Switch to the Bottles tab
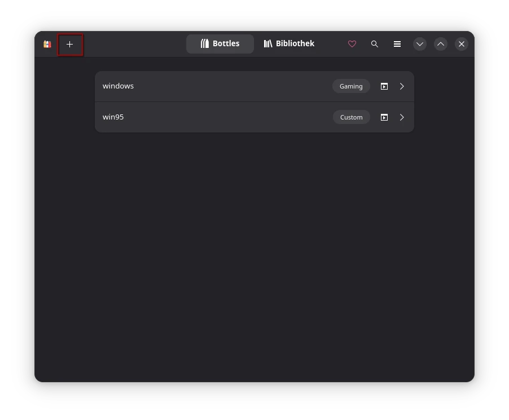This screenshot has width=509, height=420. [220, 44]
